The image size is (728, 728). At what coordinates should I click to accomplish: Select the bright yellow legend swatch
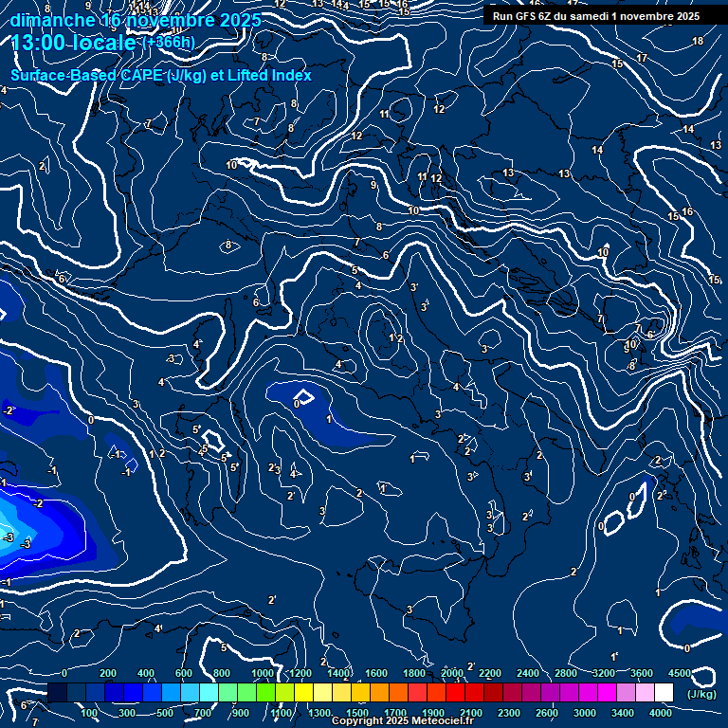(303, 692)
